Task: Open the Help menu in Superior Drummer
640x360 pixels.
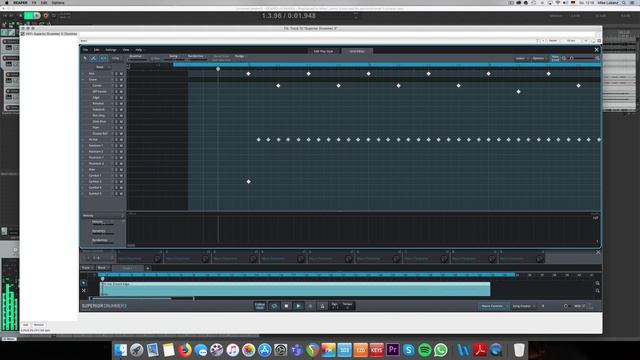Action: pos(139,50)
